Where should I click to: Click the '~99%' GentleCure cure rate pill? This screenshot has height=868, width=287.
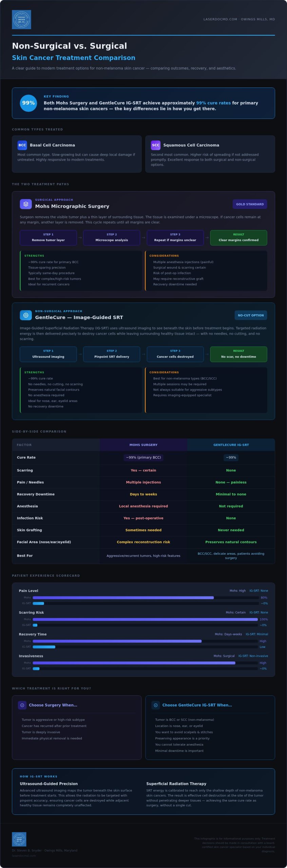coord(231,458)
